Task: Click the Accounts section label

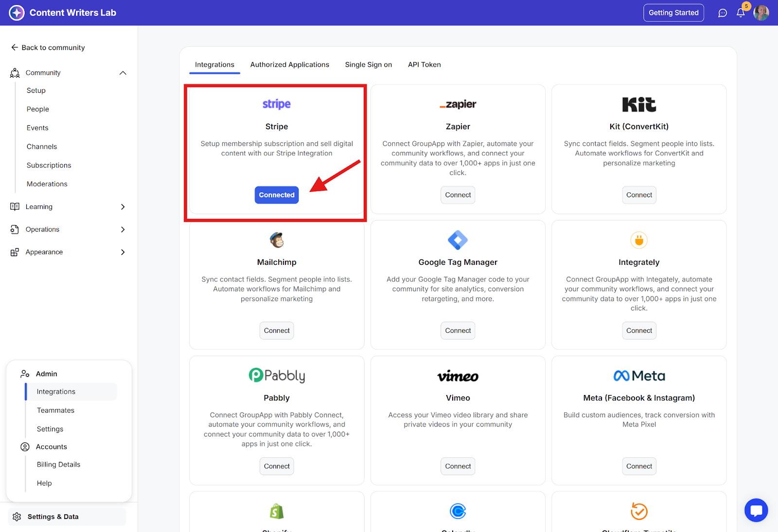Action: 52,447
